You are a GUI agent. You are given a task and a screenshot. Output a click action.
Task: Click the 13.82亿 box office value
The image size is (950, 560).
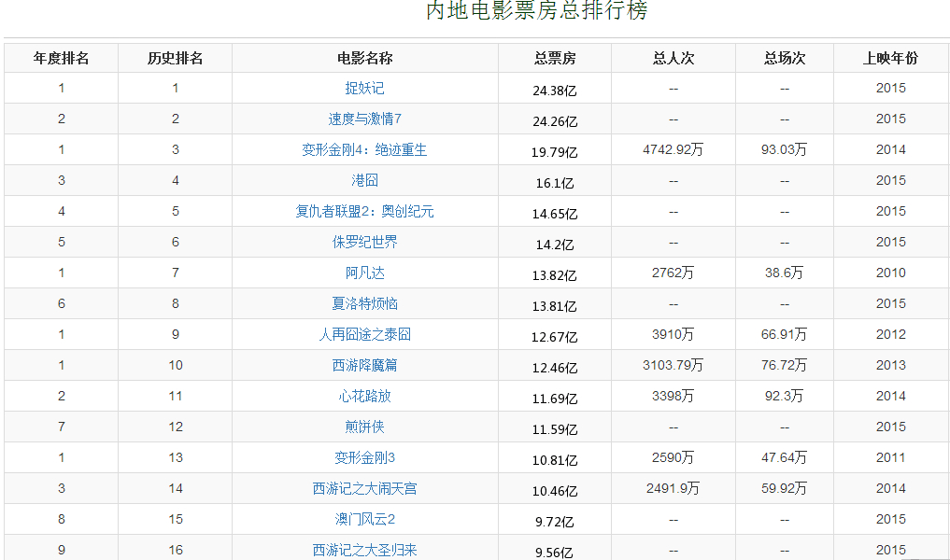point(555,276)
